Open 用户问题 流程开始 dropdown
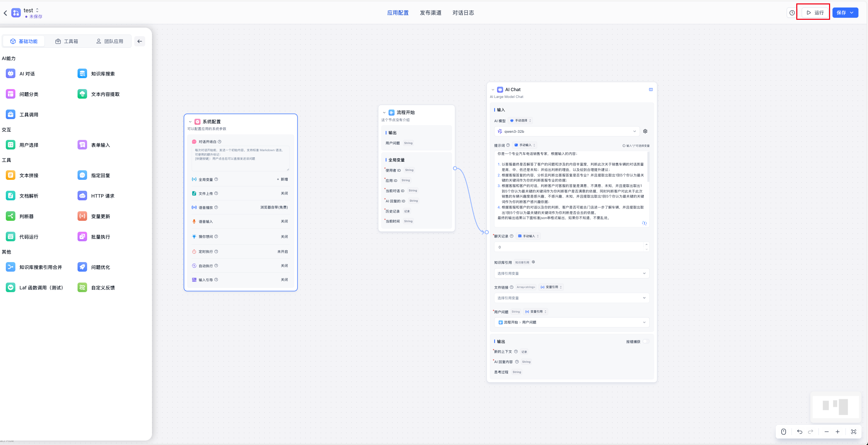Image resolution: width=868 pixels, height=445 pixels. point(571,322)
